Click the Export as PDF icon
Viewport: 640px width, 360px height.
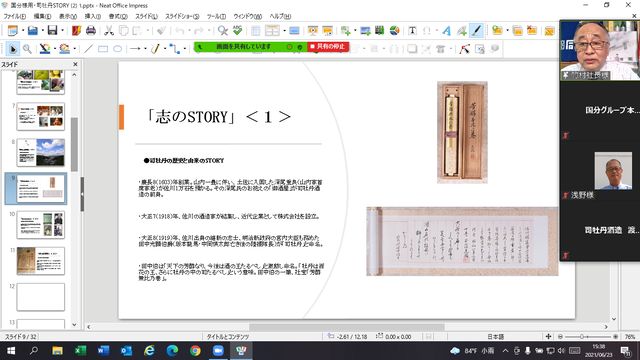click(76, 30)
